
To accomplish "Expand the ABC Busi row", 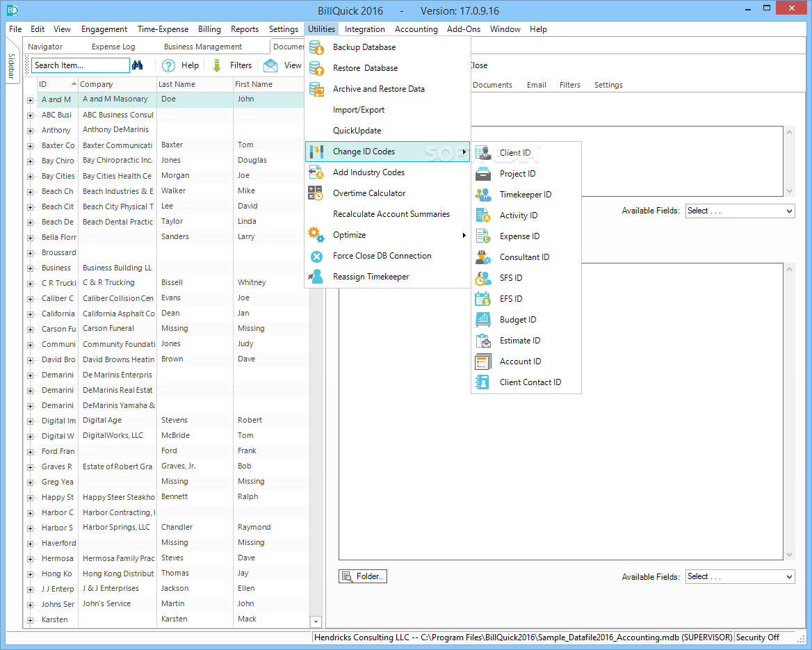I will pos(31,115).
